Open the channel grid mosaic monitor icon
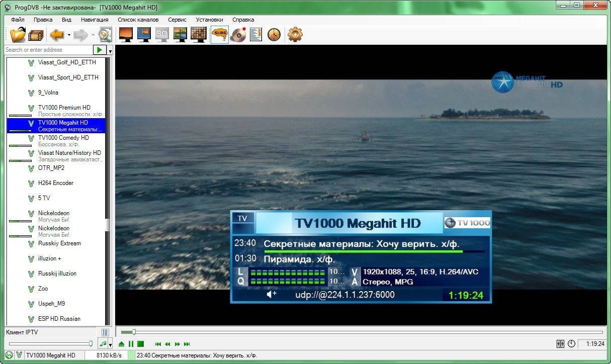This screenshot has width=611, height=364. click(199, 35)
